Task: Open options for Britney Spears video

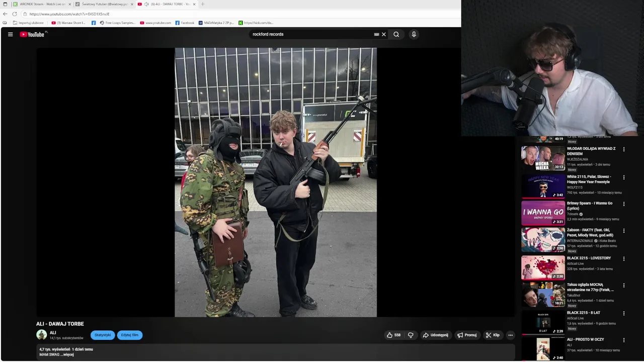Action: point(624,204)
